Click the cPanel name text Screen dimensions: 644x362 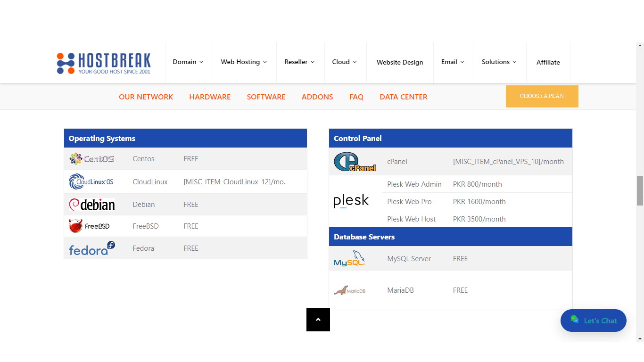point(397,162)
